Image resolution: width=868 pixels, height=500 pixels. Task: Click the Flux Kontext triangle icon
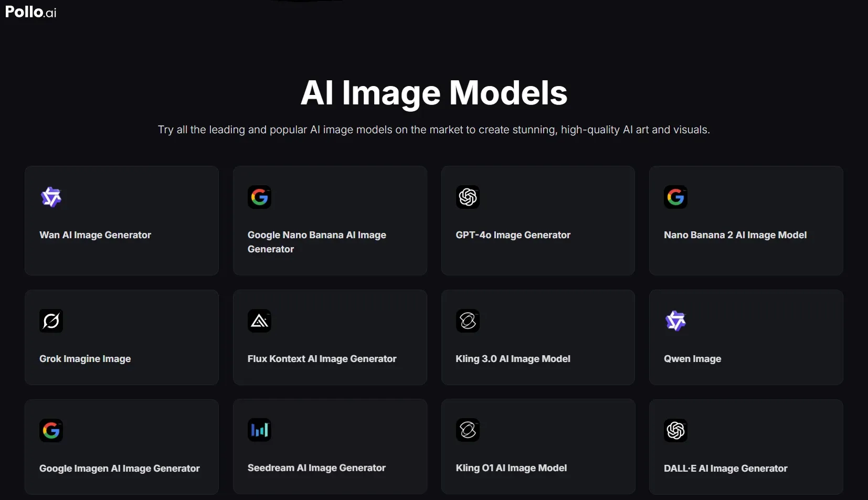point(259,321)
